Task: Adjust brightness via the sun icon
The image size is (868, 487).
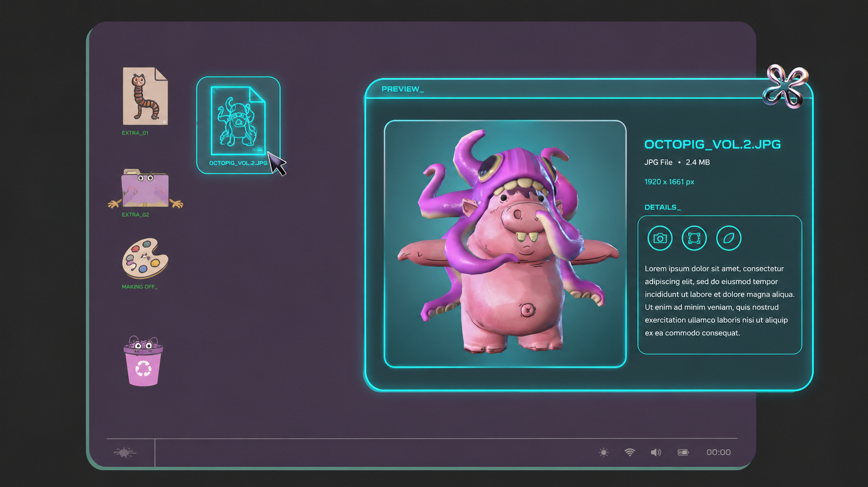Action: click(604, 452)
